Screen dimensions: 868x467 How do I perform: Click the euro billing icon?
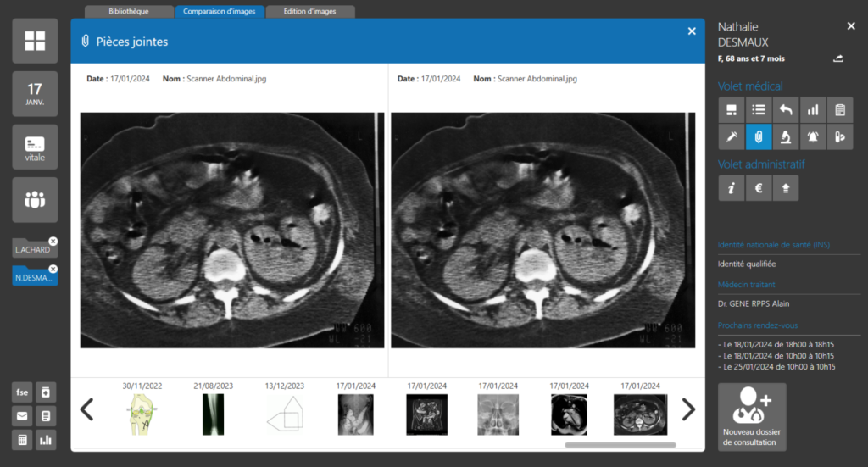pyautogui.click(x=759, y=188)
